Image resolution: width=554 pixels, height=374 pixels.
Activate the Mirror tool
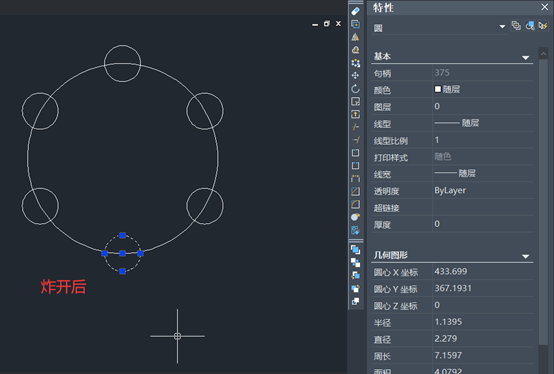[x=355, y=37]
